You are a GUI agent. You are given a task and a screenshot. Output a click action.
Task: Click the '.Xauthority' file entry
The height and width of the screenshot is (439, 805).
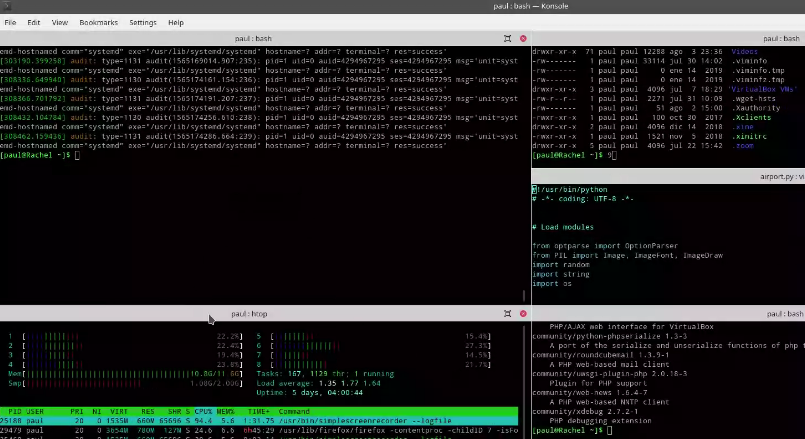click(756, 108)
